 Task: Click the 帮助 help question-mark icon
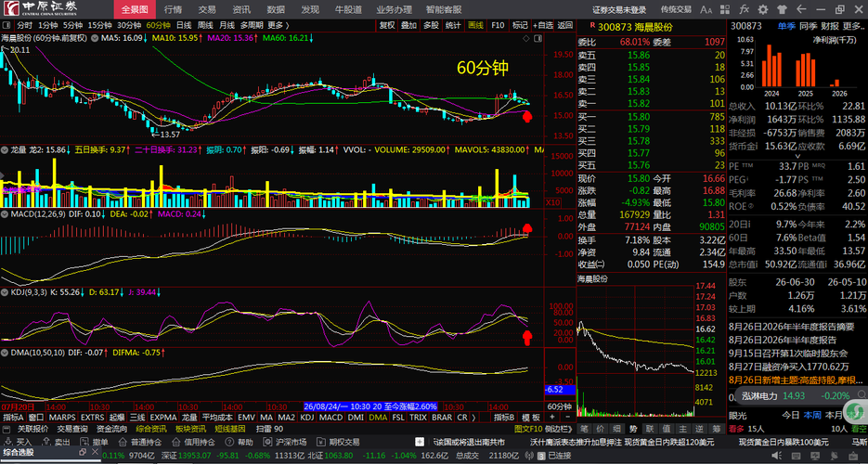(229, 442)
